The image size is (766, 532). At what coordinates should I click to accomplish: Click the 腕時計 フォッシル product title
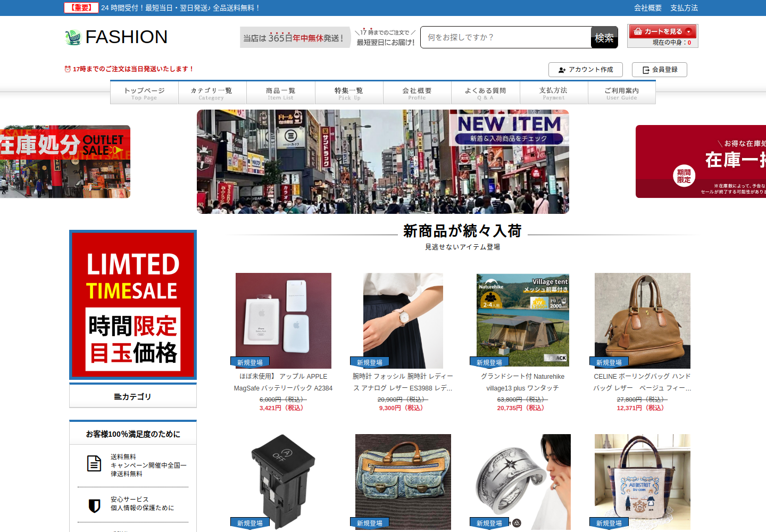click(403, 382)
